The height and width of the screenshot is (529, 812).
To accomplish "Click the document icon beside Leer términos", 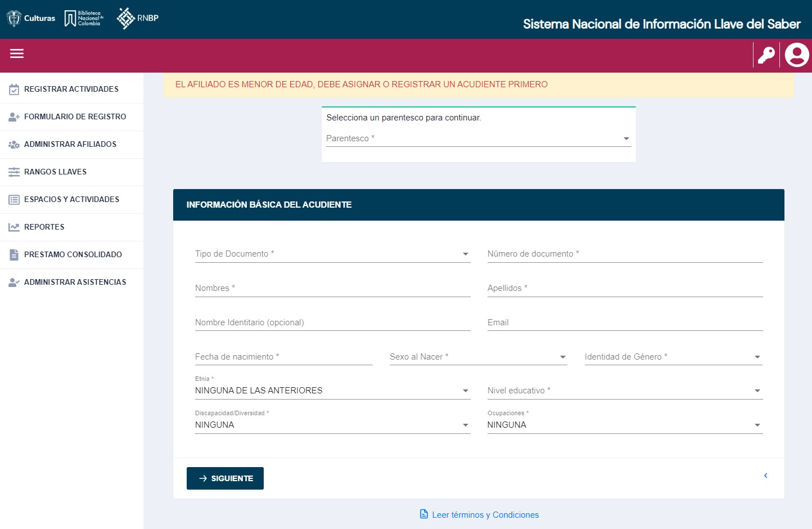I will [x=424, y=514].
